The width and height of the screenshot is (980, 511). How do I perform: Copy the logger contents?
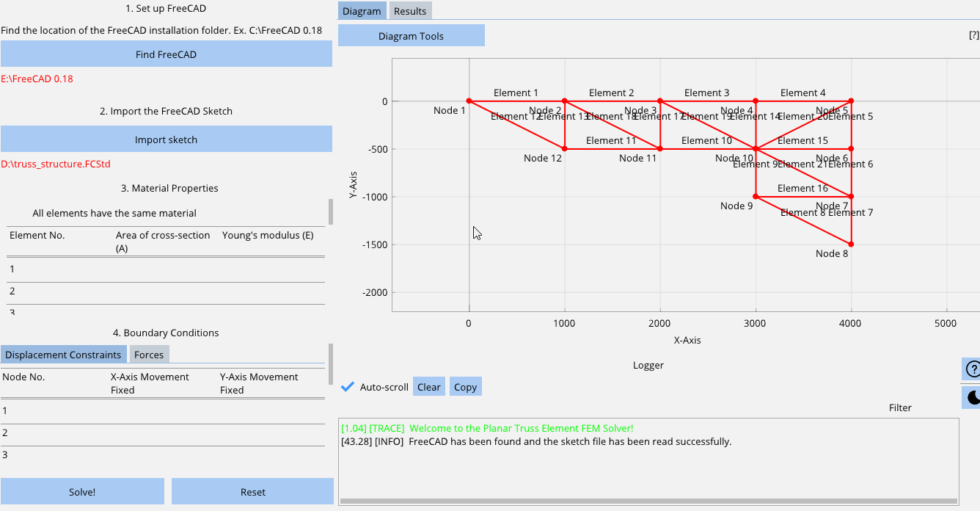pos(465,387)
